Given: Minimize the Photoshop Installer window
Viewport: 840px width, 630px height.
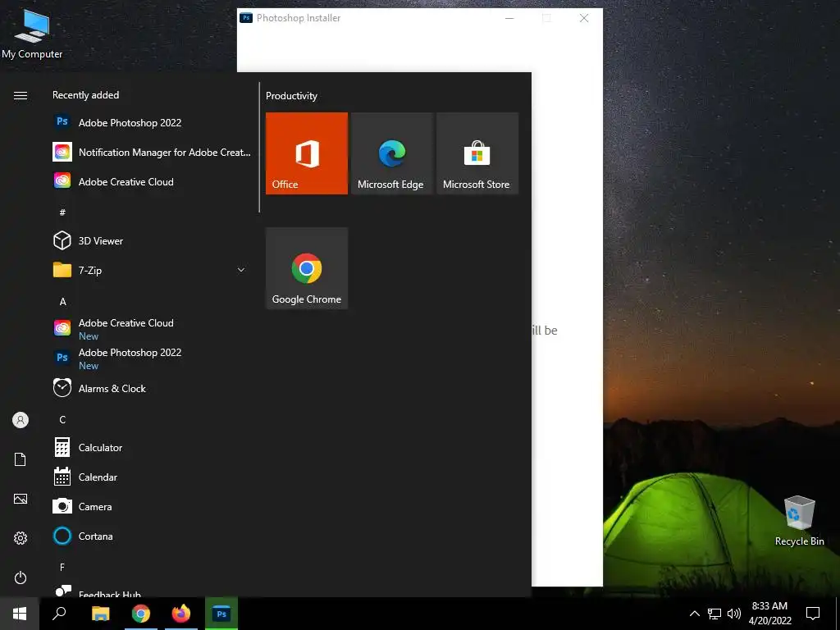Looking at the screenshot, I should tap(509, 18).
